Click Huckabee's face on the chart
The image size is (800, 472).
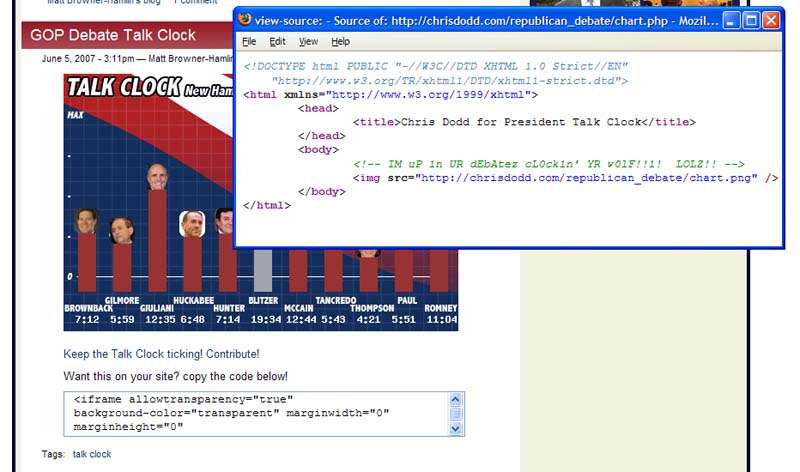coord(192,224)
